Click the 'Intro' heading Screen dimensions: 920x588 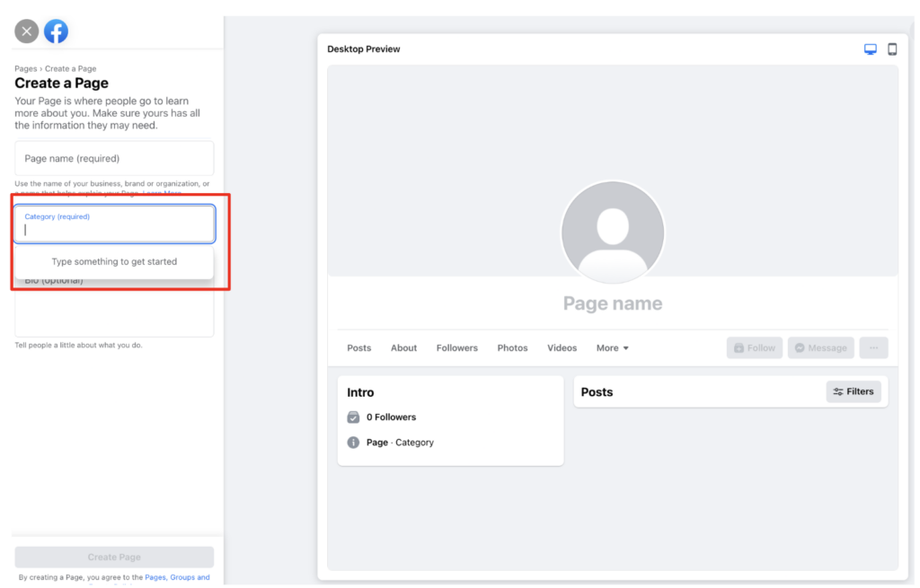360,393
